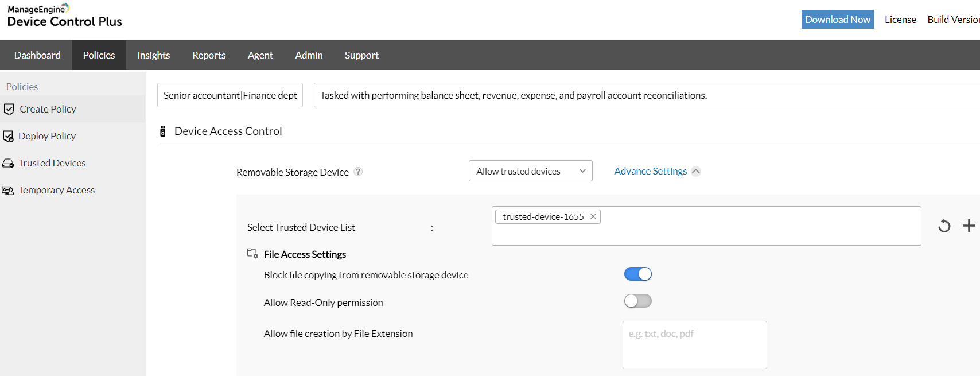Click the Download Now button
Screen dimensions: 980x376
(837, 20)
